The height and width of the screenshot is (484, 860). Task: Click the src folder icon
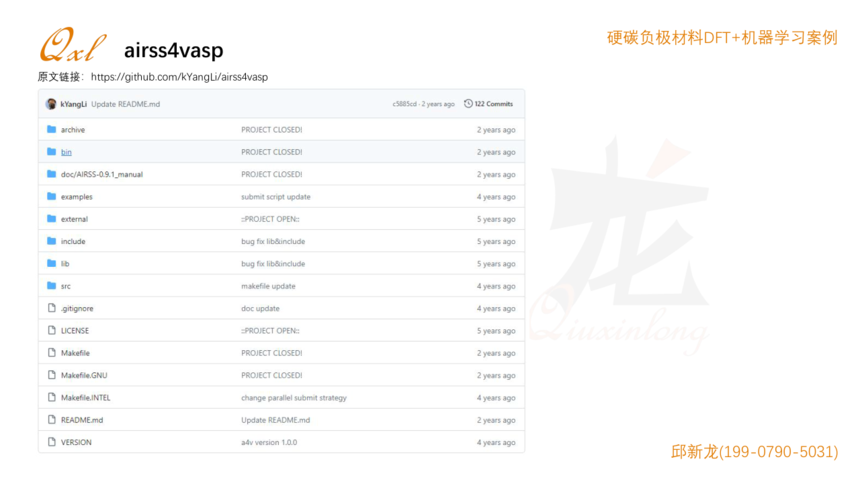coord(52,286)
